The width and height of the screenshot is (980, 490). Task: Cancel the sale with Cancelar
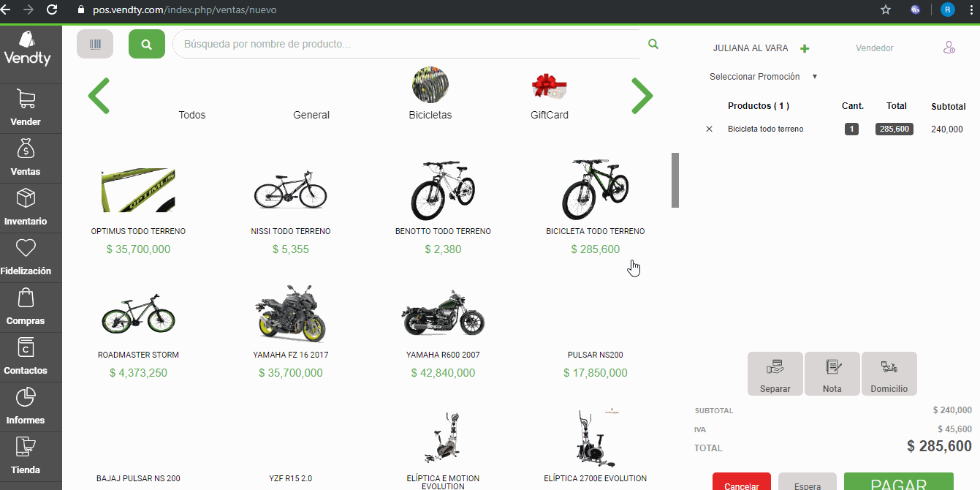(742, 481)
